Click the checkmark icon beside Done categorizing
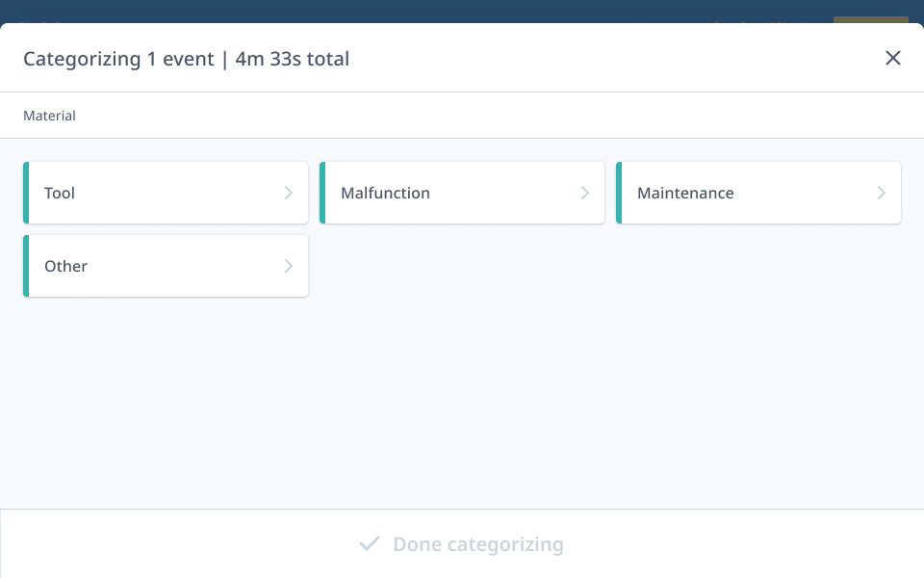The image size is (924, 578). [x=370, y=543]
